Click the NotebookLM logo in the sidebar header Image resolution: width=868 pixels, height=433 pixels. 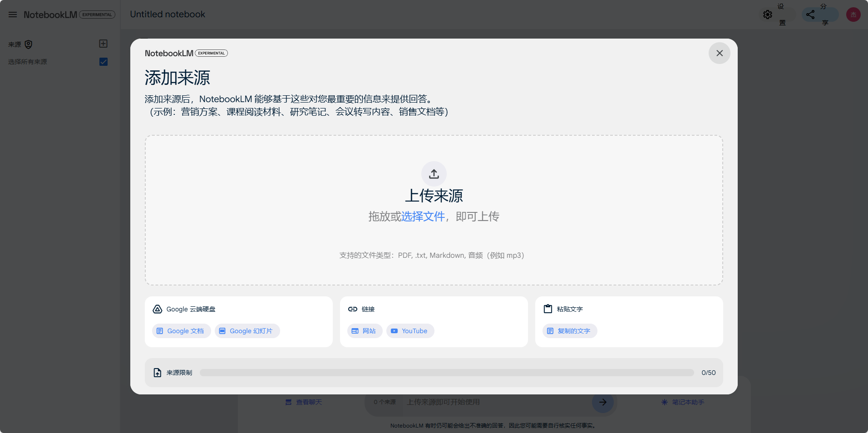pos(50,15)
